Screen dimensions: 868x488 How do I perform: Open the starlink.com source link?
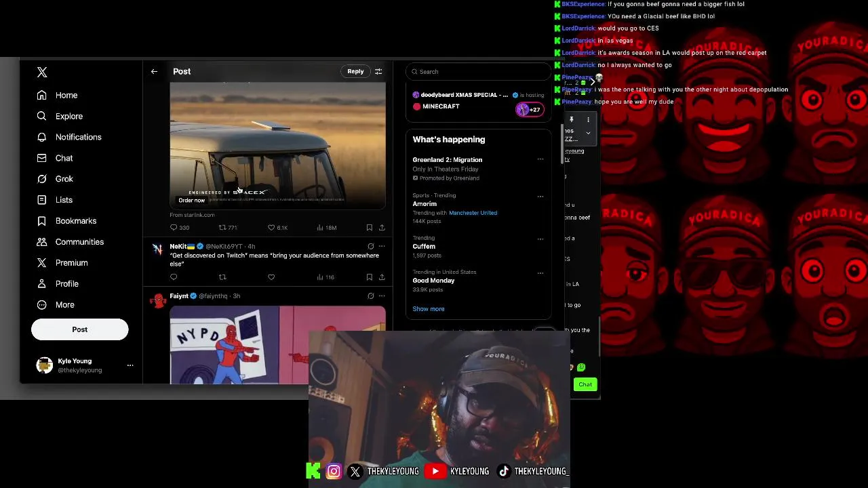click(x=192, y=215)
